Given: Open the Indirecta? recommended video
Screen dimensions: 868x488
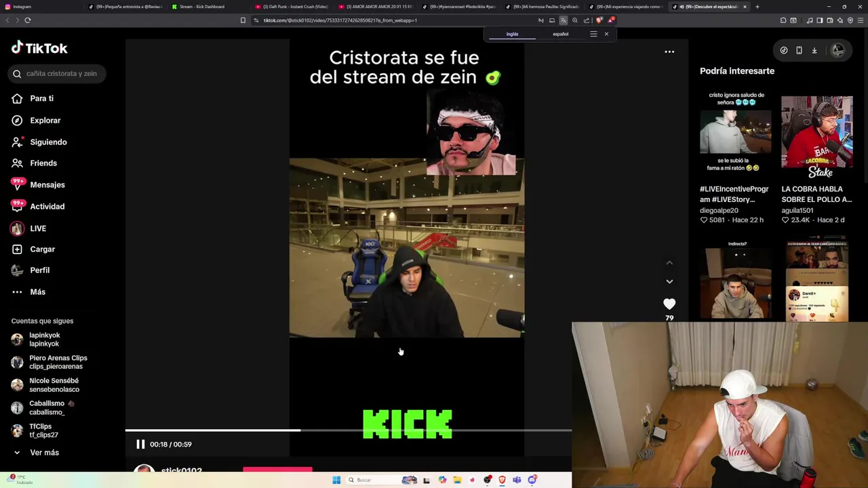Looking at the screenshot, I should 735,279.
